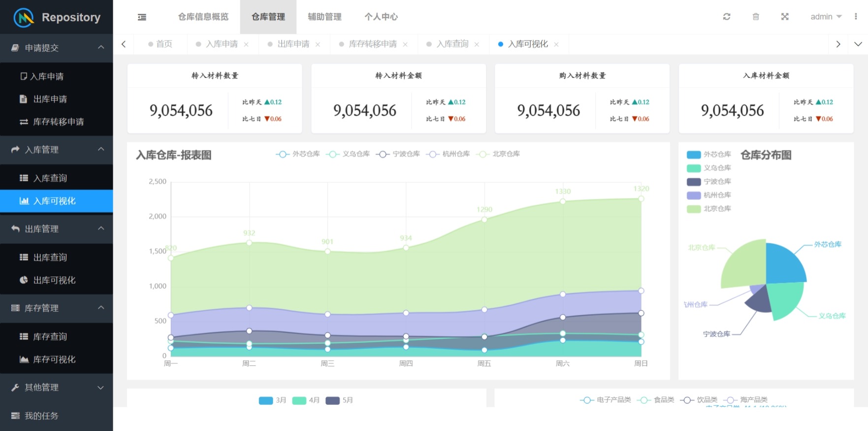Collapse the 入库管理 sidebar group

(57, 150)
